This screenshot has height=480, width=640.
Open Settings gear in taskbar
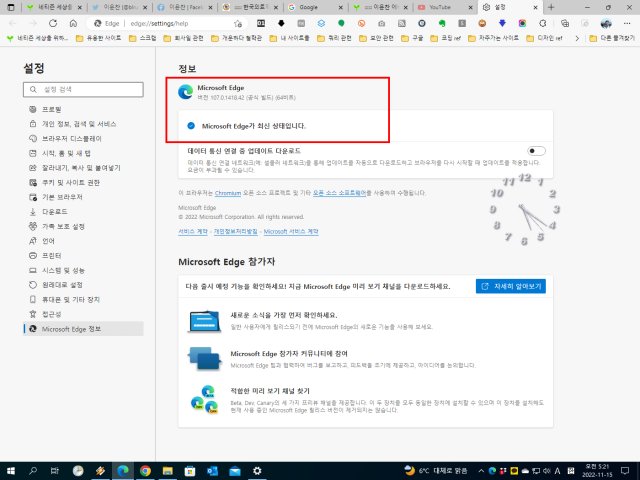tap(257, 471)
